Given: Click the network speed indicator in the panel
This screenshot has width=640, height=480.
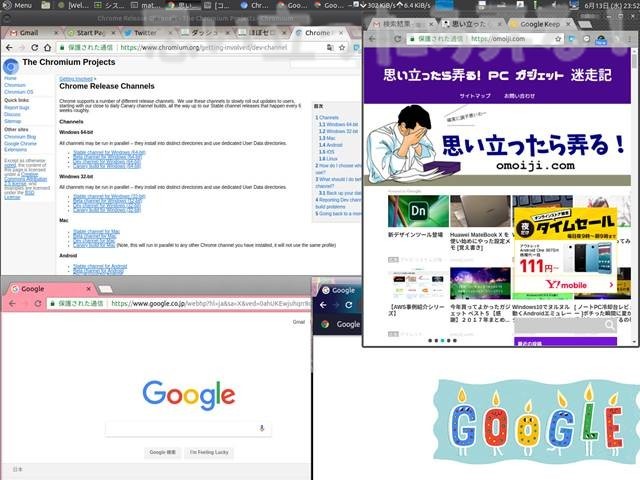Looking at the screenshot, I should (396, 5).
